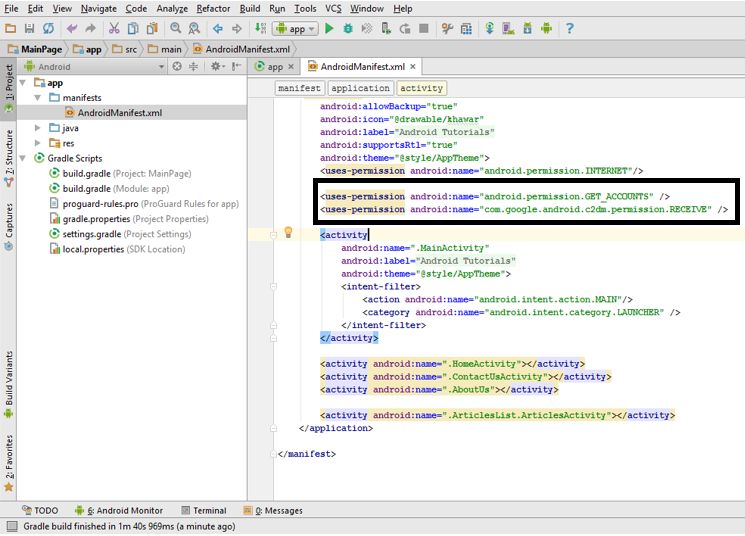Expand the java folder
The height and width of the screenshot is (536, 745).
tap(38, 128)
